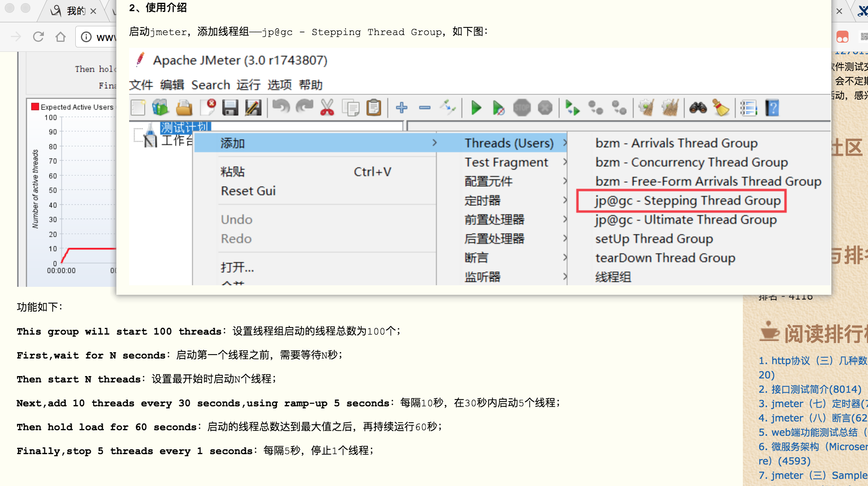
Task: Click the gray Stop sign icon
Action: 522,108
